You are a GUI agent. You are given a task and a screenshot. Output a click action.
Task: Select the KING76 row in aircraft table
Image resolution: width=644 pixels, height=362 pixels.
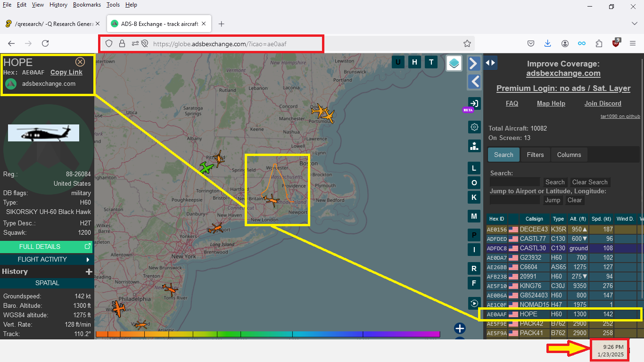point(565,286)
